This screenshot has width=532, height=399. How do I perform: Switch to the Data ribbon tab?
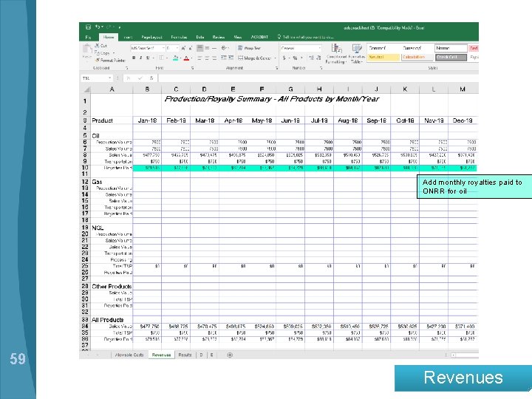(199, 37)
